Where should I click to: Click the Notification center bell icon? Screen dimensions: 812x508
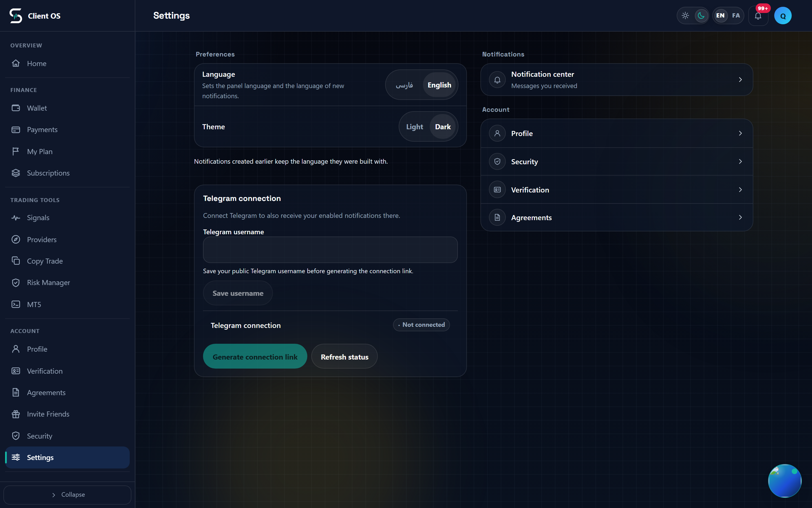[x=497, y=80]
